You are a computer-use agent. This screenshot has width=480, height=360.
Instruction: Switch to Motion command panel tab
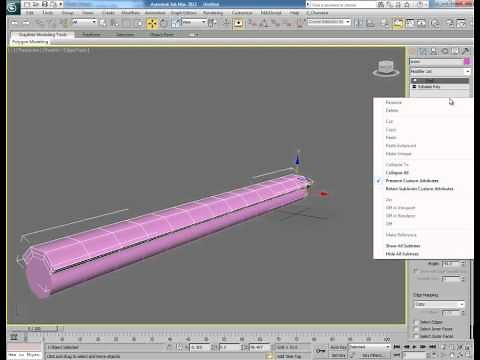(445, 51)
